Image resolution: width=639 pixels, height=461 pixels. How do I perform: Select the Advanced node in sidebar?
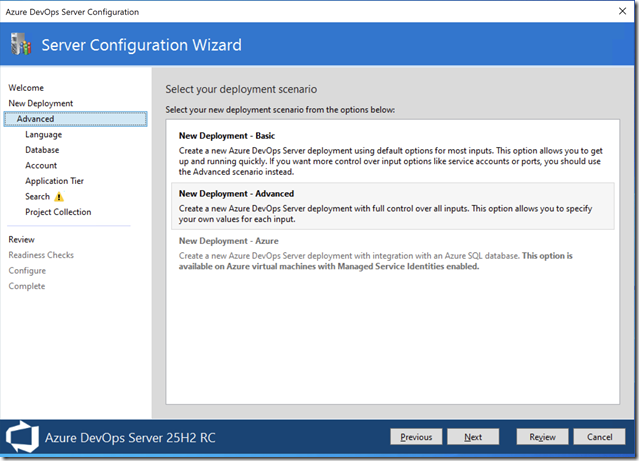(x=36, y=119)
